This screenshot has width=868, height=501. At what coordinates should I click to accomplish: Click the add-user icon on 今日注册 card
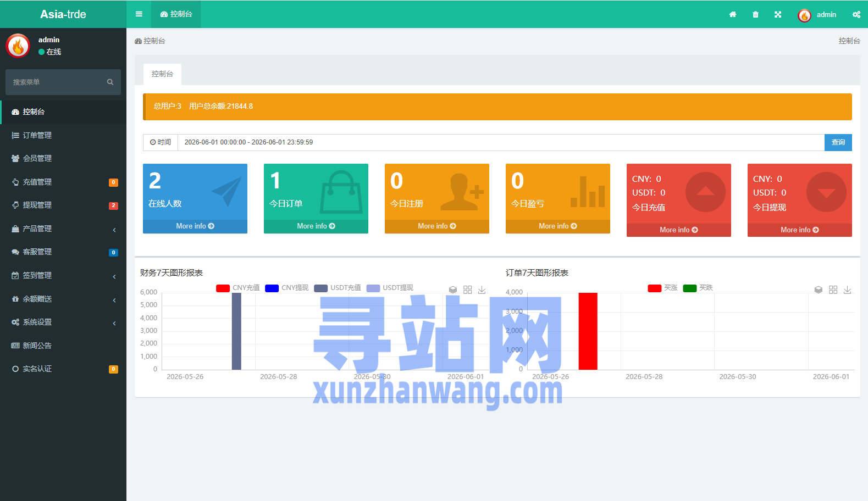[462, 192]
